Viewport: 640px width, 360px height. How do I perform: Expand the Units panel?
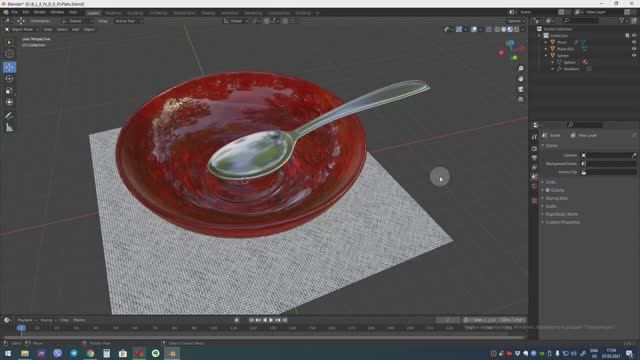[x=551, y=182]
